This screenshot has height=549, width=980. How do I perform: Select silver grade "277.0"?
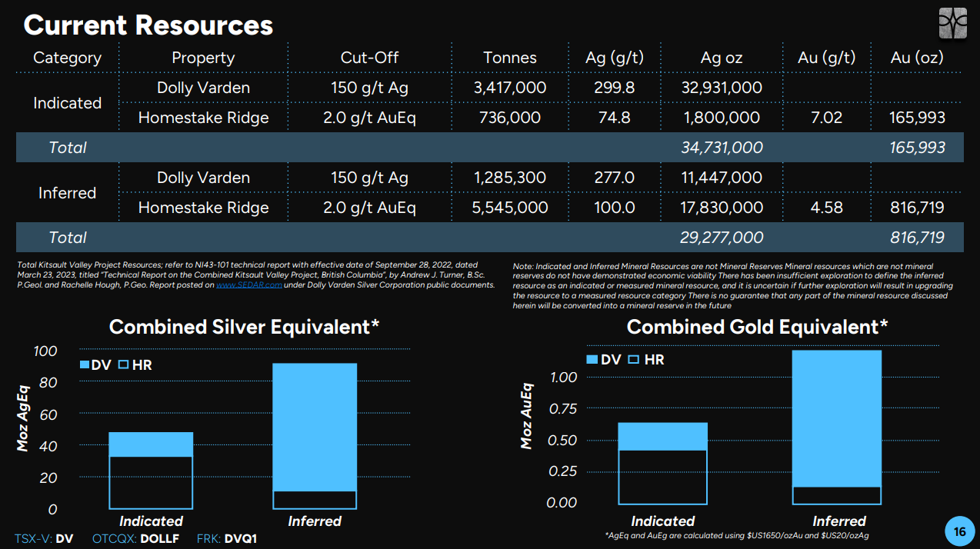[615, 178]
